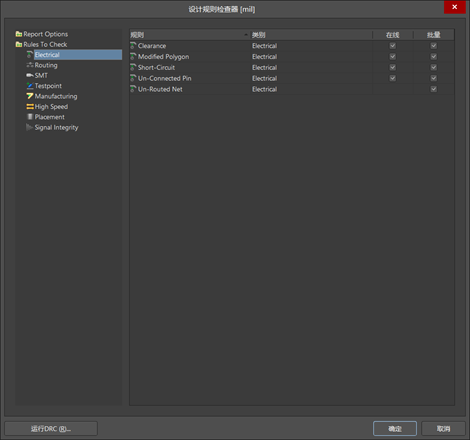Toggle online checkbox for Short-Circuit
Viewport: 470px width, 440px height.
tap(393, 67)
